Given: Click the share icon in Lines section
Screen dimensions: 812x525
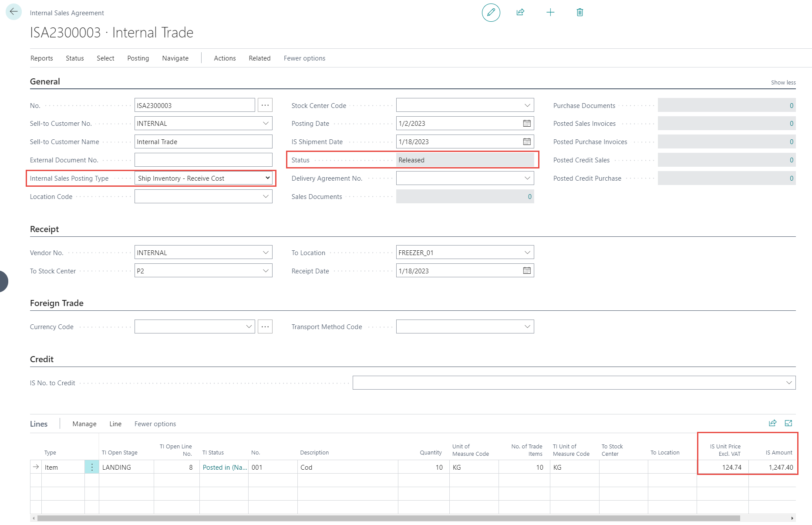Looking at the screenshot, I should coord(772,423).
